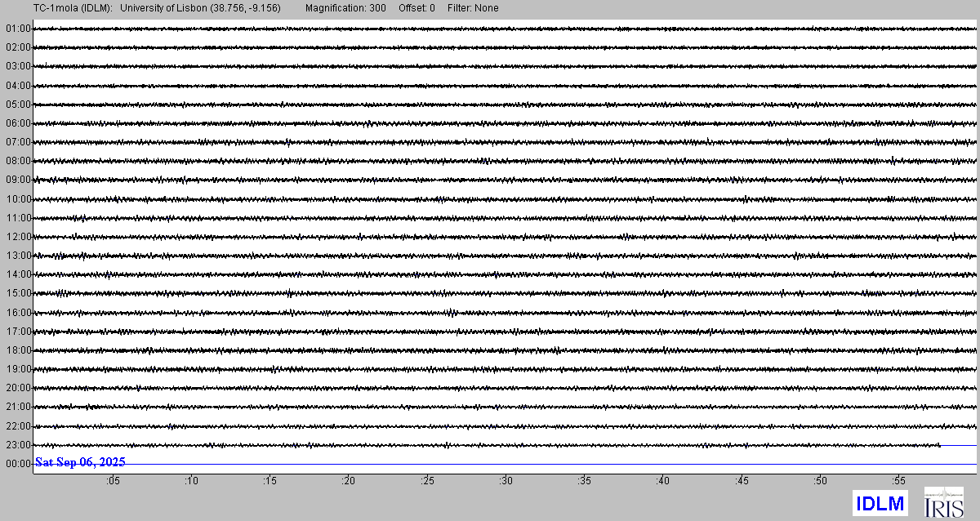Pick the 09:00 hour row label
Screen dimensions: 980x521
(18, 180)
